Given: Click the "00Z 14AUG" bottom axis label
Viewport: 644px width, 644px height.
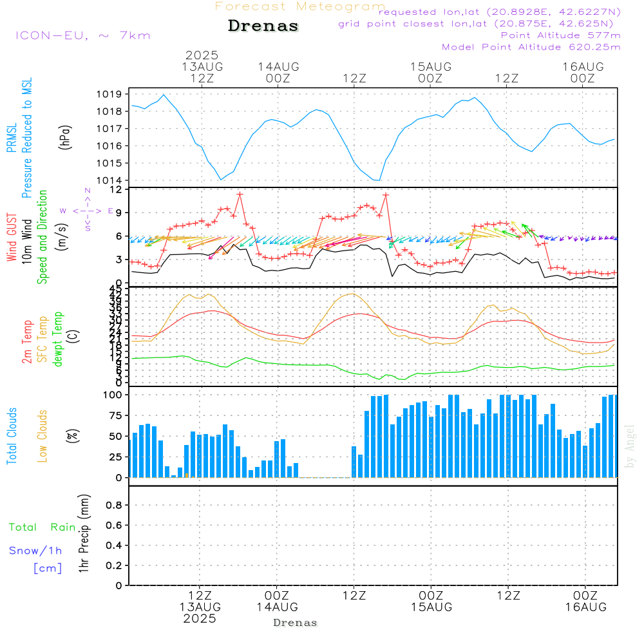Looking at the screenshot, I should tap(277, 601).
